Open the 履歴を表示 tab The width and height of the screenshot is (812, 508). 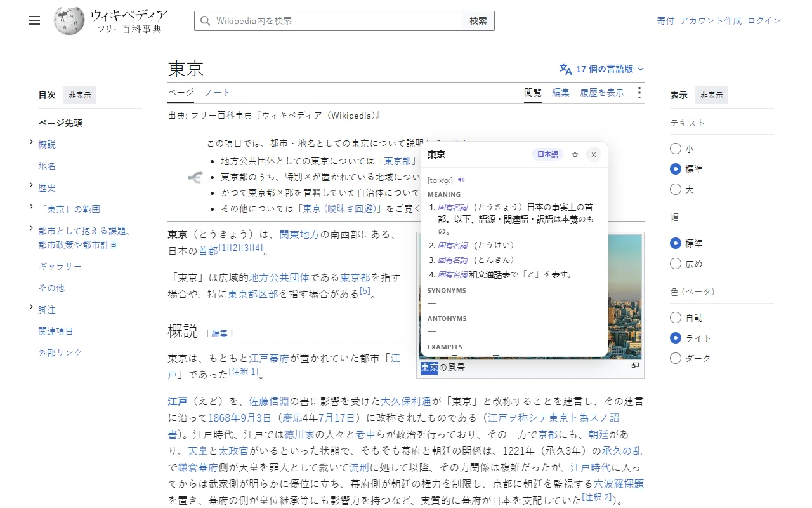coord(602,93)
